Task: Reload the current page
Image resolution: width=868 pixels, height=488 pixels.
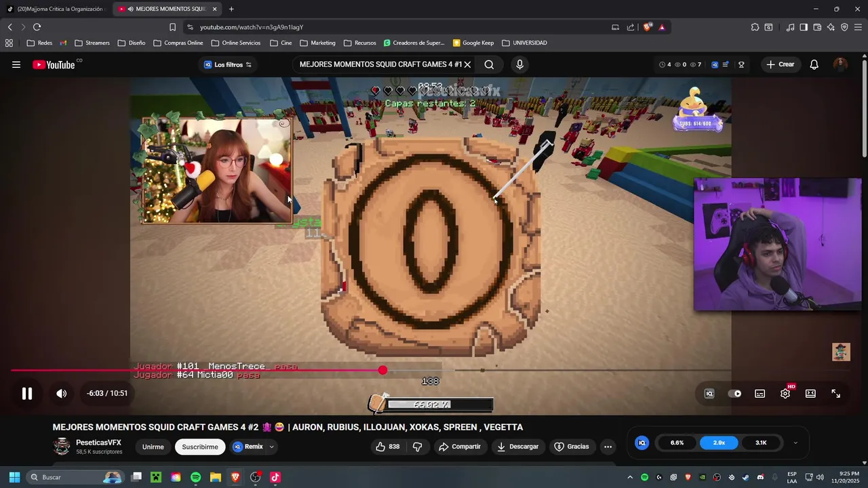Action: 37,27
